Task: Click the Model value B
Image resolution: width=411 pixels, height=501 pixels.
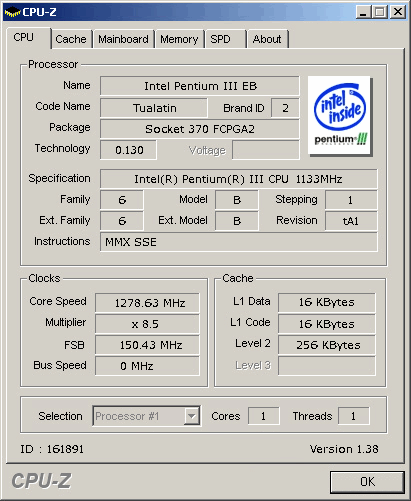Action: pos(237,200)
